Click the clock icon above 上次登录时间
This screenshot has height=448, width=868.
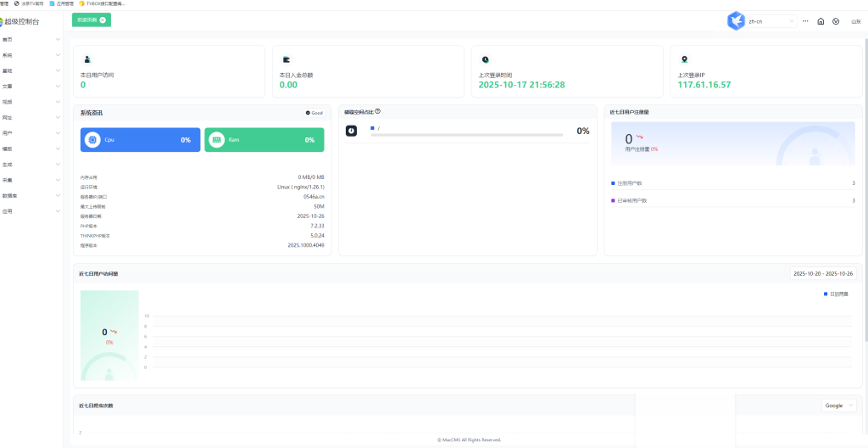pos(485,59)
